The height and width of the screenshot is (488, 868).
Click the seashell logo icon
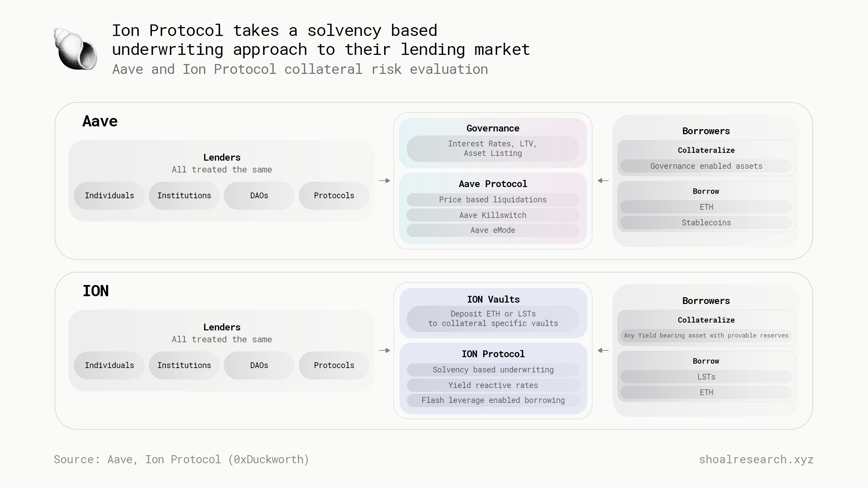point(76,49)
